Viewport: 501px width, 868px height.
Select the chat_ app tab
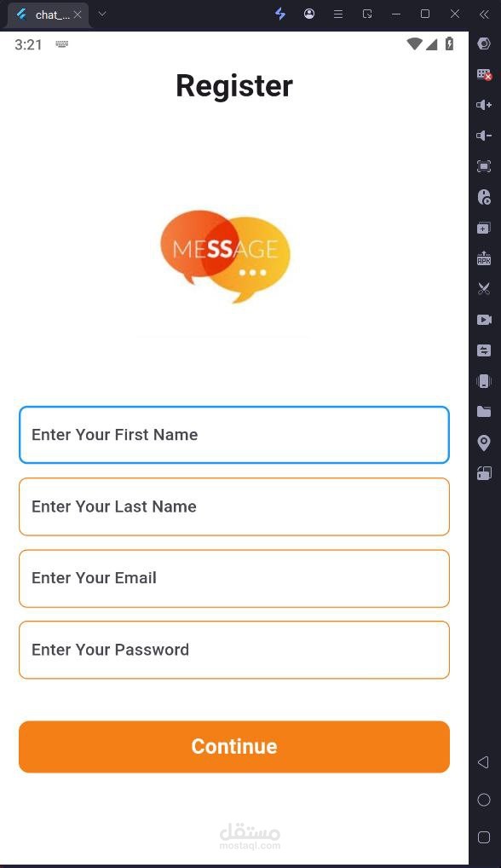[49, 14]
